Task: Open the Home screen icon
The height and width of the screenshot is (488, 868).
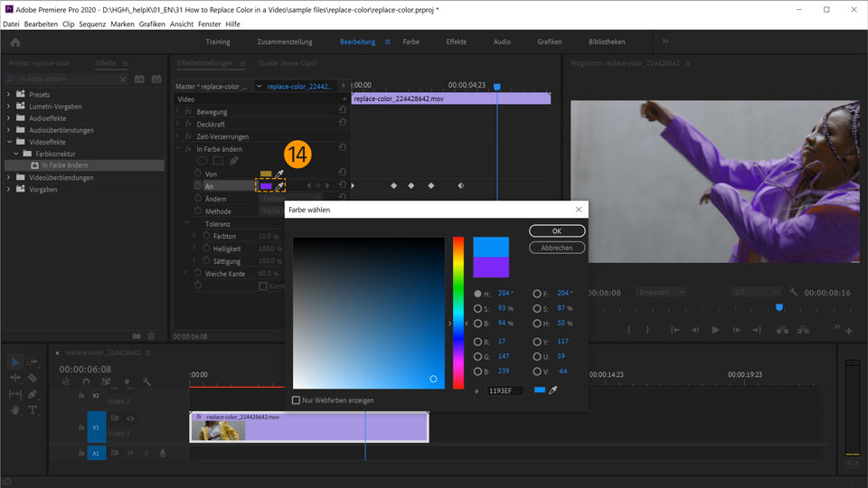Action: (x=15, y=42)
